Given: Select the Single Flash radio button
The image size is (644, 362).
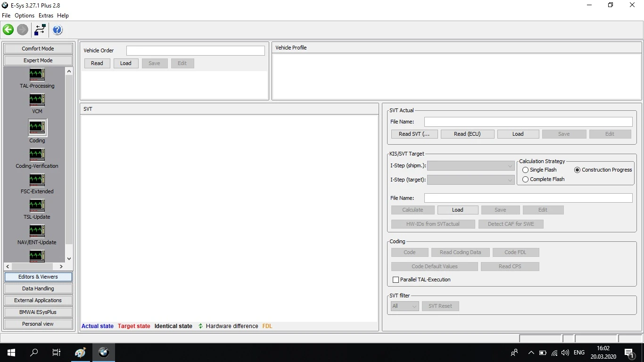Looking at the screenshot, I should coord(525,170).
